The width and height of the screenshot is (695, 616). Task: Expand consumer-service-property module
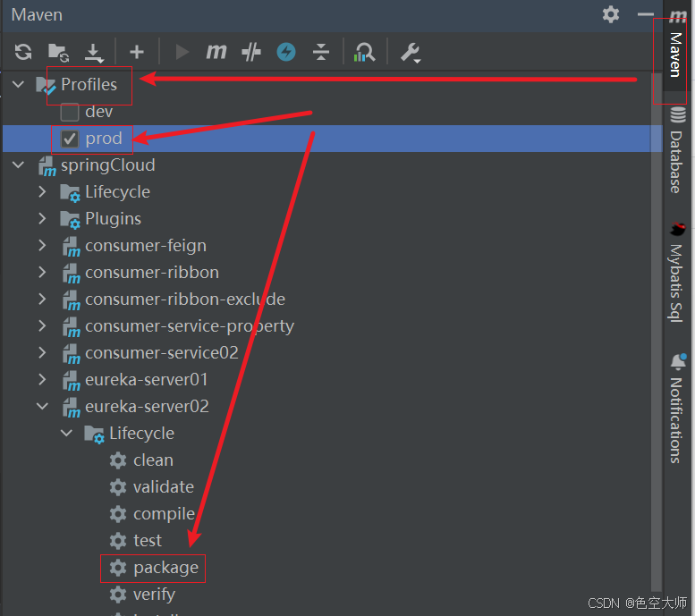point(42,326)
